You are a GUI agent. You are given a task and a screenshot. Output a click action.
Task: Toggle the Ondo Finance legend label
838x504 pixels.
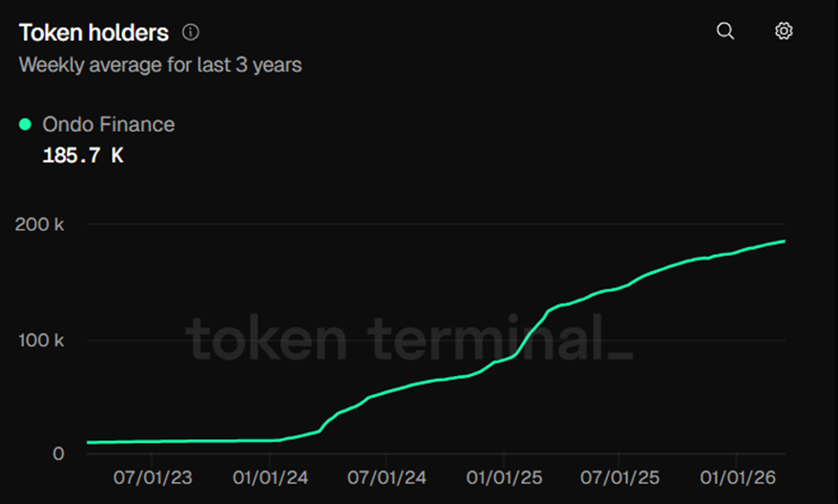click(x=109, y=124)
